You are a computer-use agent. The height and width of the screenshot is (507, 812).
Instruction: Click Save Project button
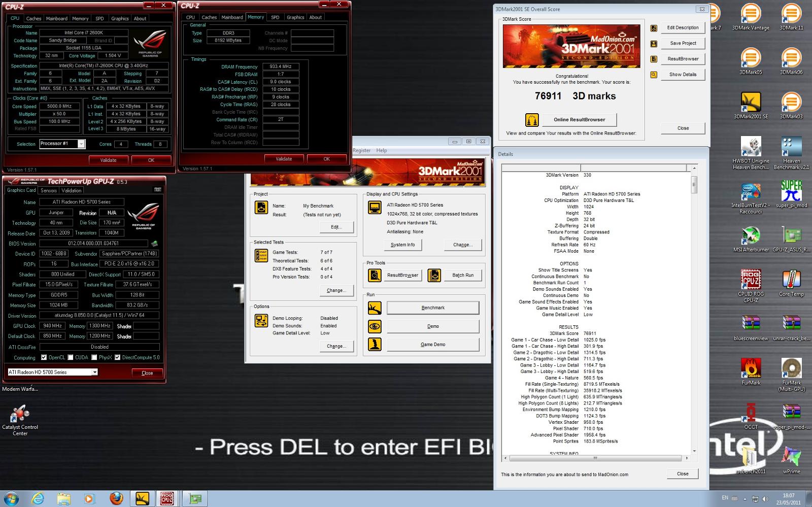[x=683, y=44]
